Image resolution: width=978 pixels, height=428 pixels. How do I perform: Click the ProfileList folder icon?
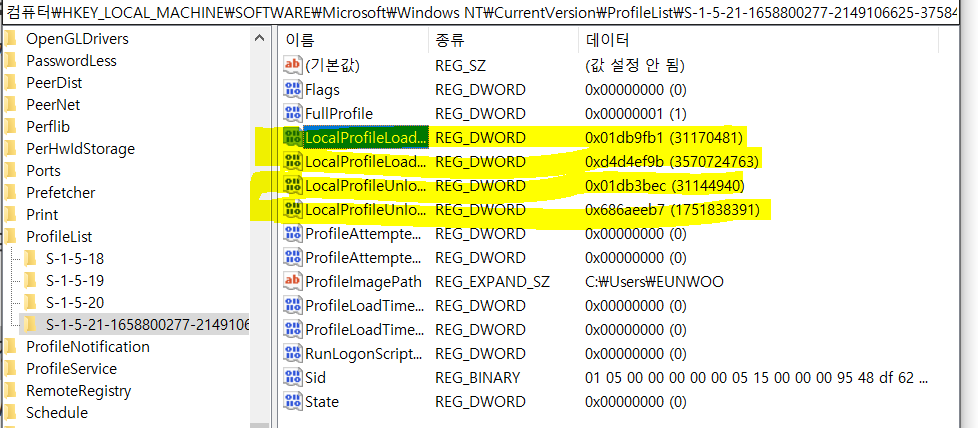tap(11, 236)
